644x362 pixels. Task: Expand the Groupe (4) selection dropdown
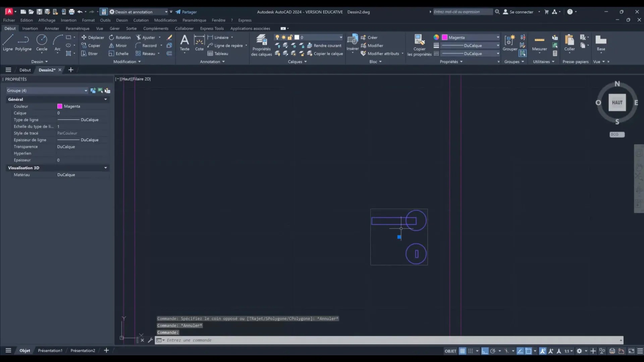(x=86, y=90)
